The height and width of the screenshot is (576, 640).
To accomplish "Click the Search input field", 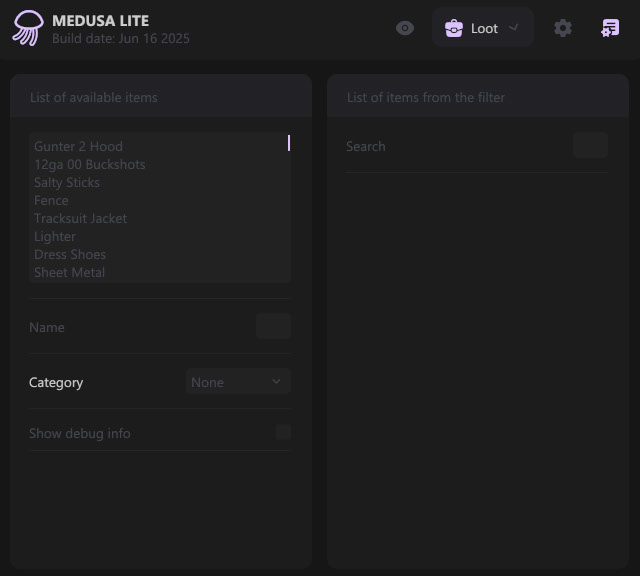I will pyautogui.click(x=590, y=146).
